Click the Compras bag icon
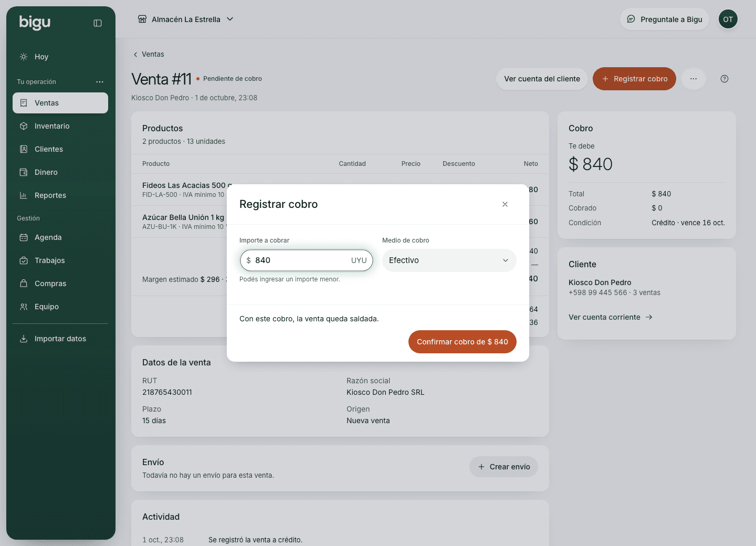 coord(24,283)
